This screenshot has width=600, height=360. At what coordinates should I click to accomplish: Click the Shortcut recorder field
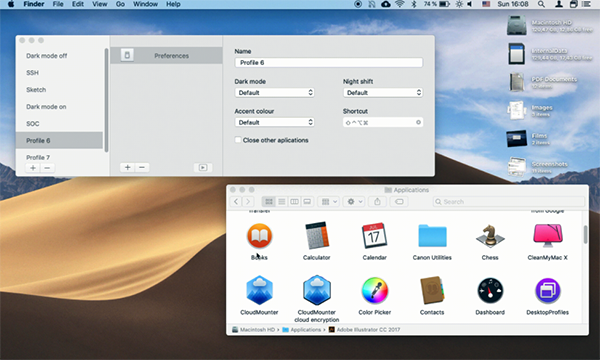[x=383, y=122]
